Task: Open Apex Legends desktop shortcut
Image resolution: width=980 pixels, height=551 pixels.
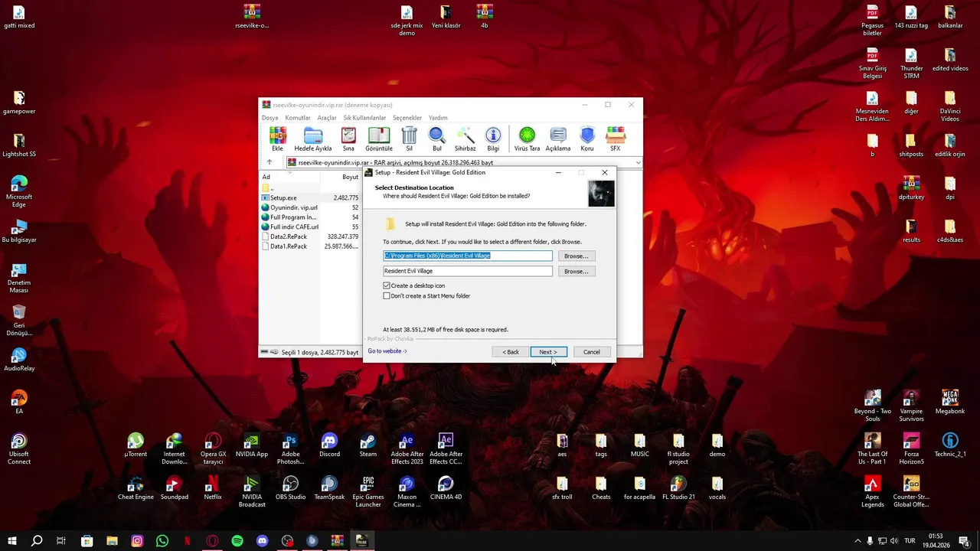Action: pyautogui.click(x=872, y=492)
